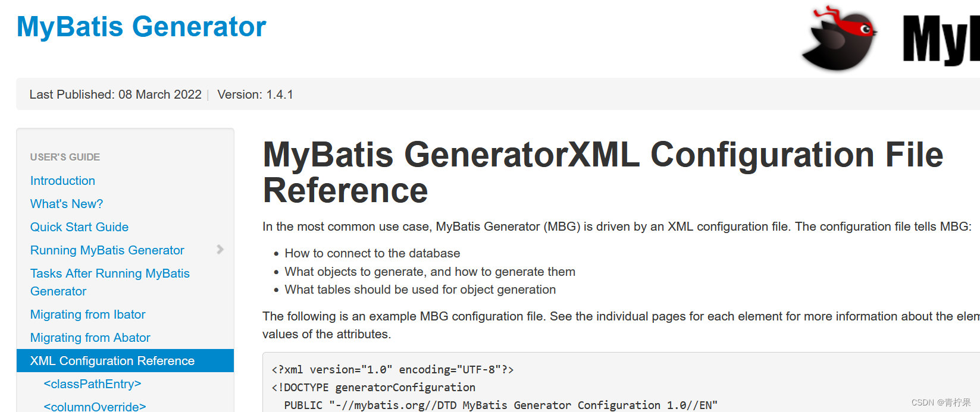The image size is (980, 412).
Task: Open the Introduction page
Action: [62, 180]
